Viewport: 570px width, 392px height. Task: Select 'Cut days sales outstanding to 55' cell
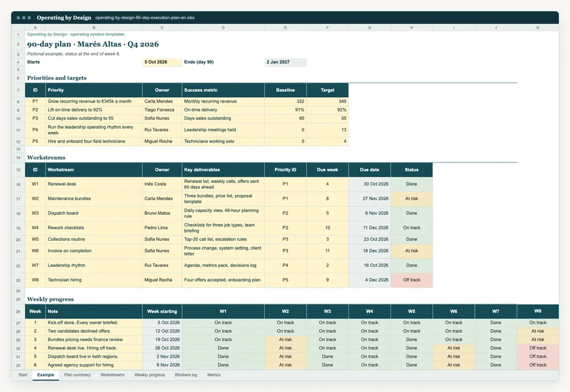(x=94, y=119)
